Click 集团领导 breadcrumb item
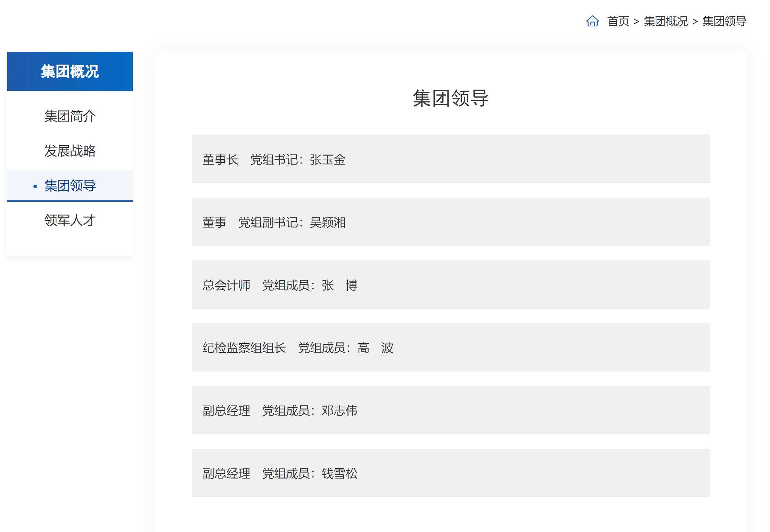 [x=724, y=22]
